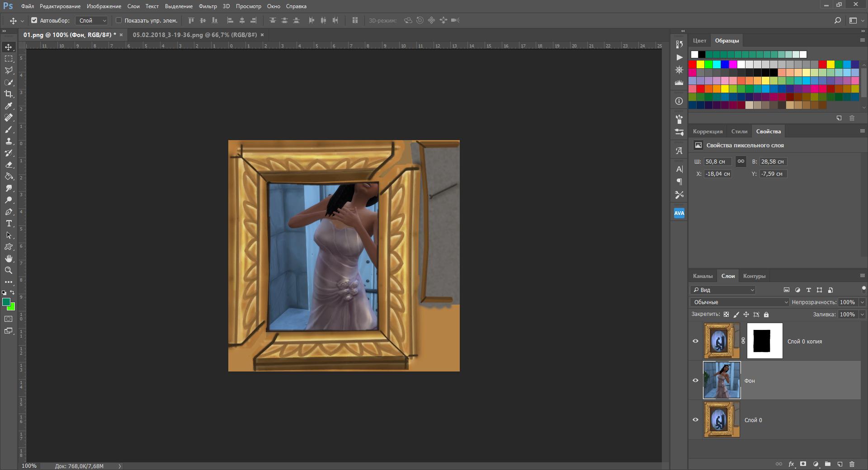Hide the Фон layer
The image size is (868, 470).
696,381
